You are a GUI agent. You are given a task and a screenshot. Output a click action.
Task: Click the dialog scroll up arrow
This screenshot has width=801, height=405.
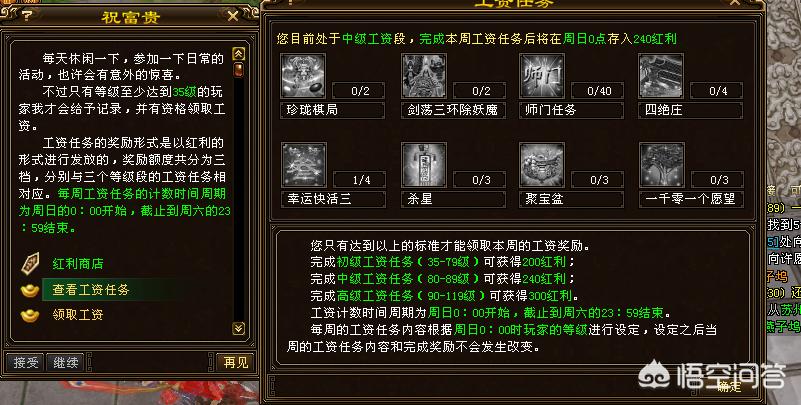(239, 54)
